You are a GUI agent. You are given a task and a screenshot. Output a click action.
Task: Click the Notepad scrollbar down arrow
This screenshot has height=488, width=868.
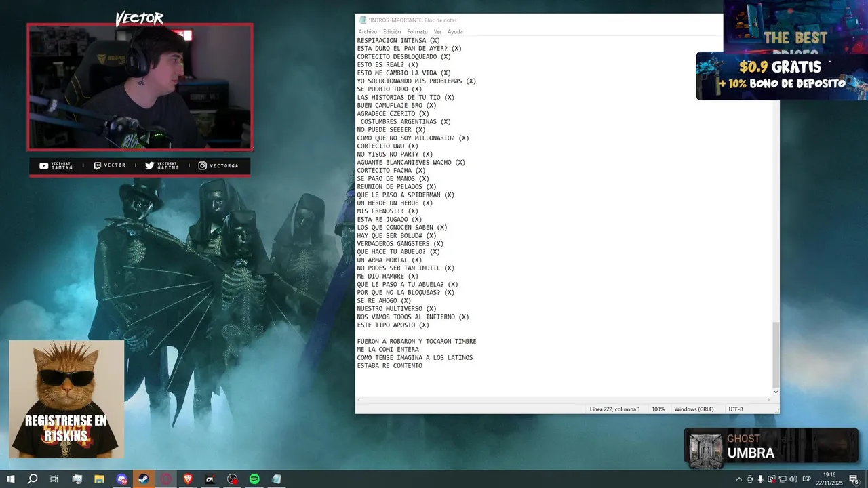point(776,392)
